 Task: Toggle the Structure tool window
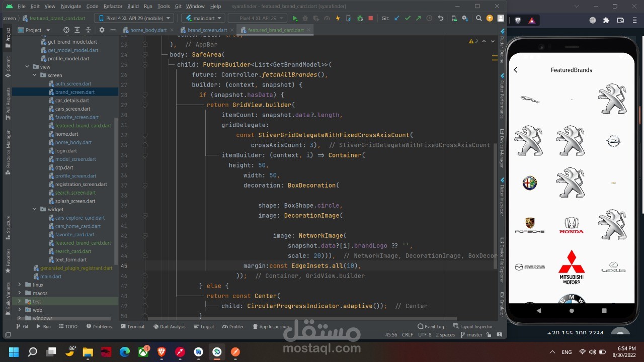coord(8,227)
